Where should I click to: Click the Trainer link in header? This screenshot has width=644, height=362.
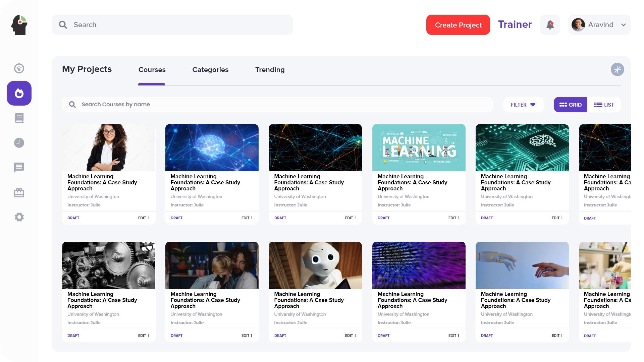coord(515,24)
